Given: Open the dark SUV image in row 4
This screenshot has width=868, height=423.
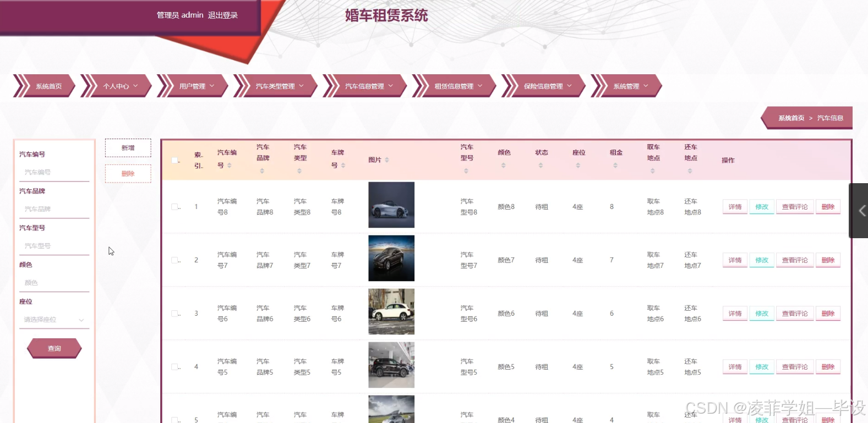Looking at the screenshot, I should pyautogui.click(x=391, y=365).
